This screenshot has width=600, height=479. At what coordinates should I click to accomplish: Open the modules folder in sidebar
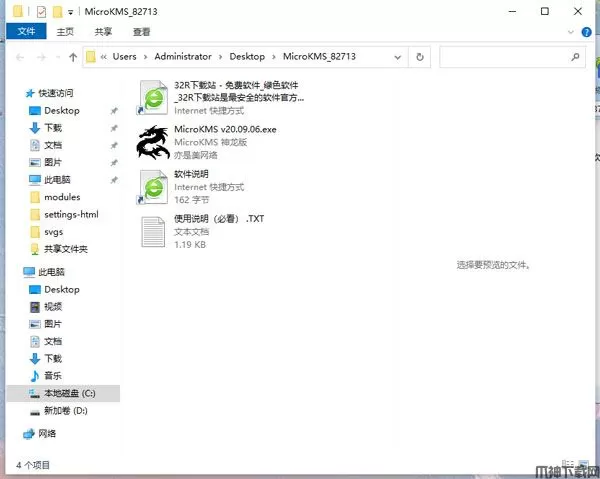click(62, 197)
